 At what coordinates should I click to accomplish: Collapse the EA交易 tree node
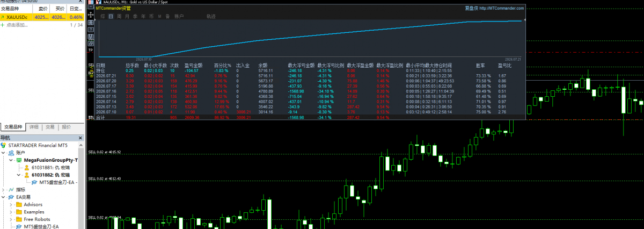click(x=4, y=197)
